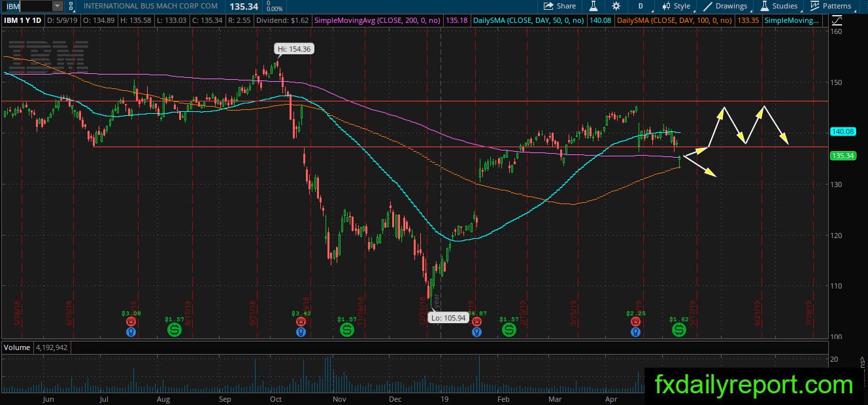Click the O: 134.89 open value
The image size is (868, 405).
tap(97, 20)
